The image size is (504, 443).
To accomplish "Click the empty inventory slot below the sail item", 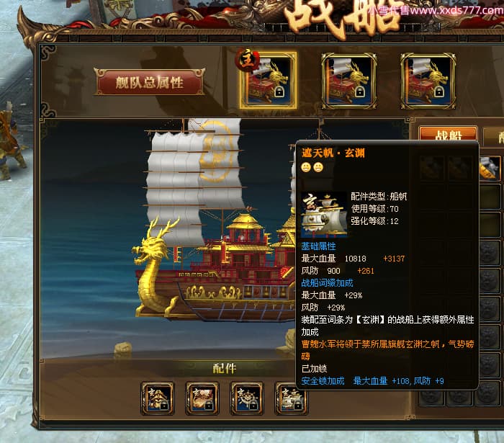I will click(490, 196).
